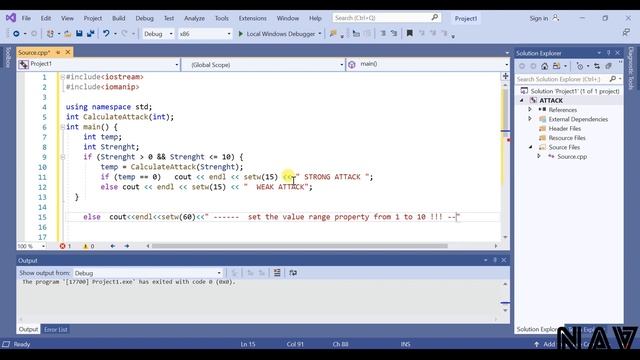The height and width of the screenshot is (360, 640).
Task: Select the Output tab at bottom
Action: (28, 329)
